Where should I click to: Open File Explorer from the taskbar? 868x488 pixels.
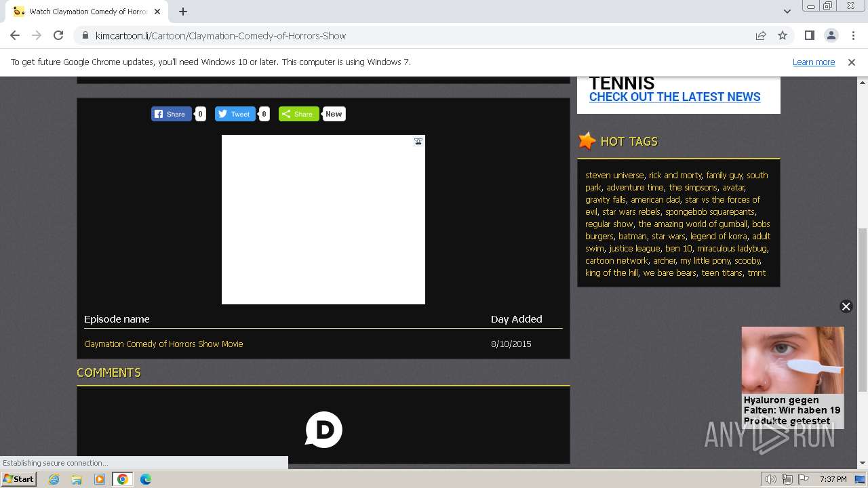click(x=77, y=479)
